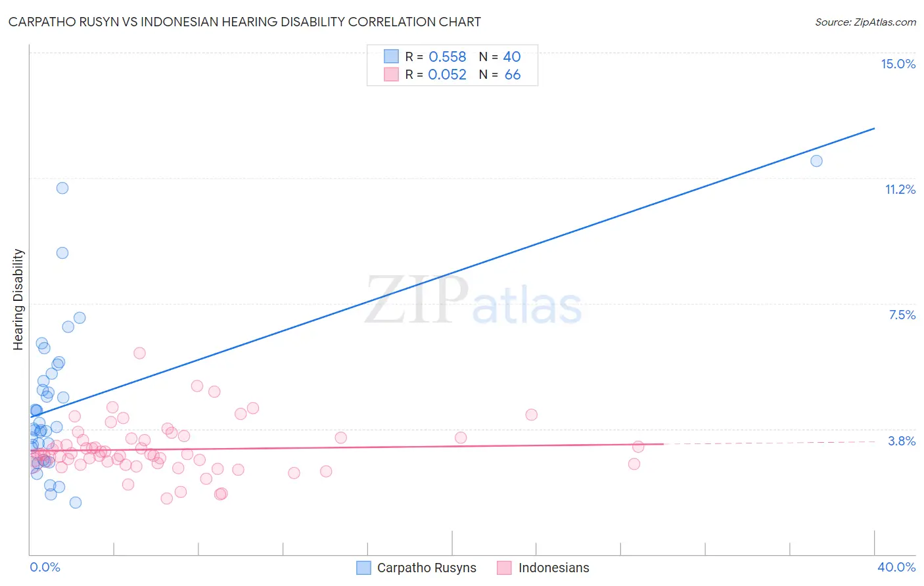924x586 pixels.
Task: Click the 7.5% y-axis tick label
Action: [x=902, y=315]
